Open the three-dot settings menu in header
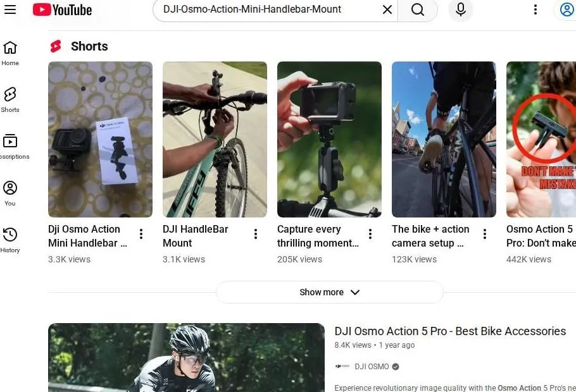Viewport: 576px width, 392px height. click(535, 9)
